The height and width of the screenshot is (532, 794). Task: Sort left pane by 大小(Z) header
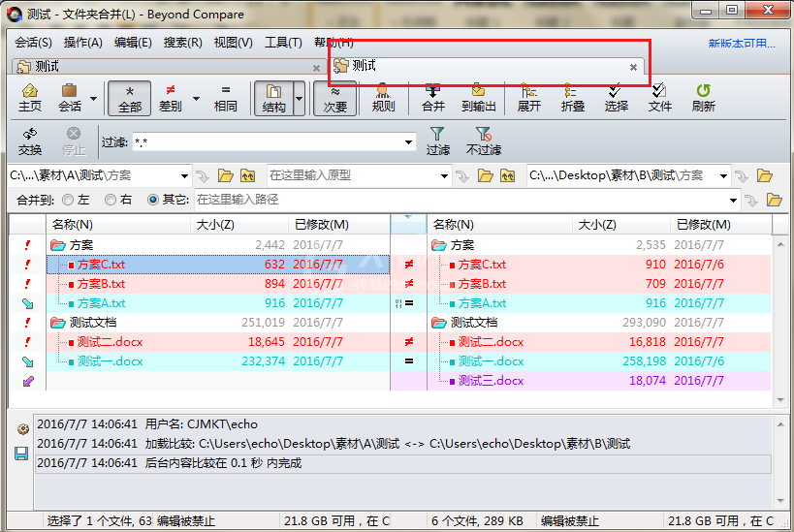239,224
